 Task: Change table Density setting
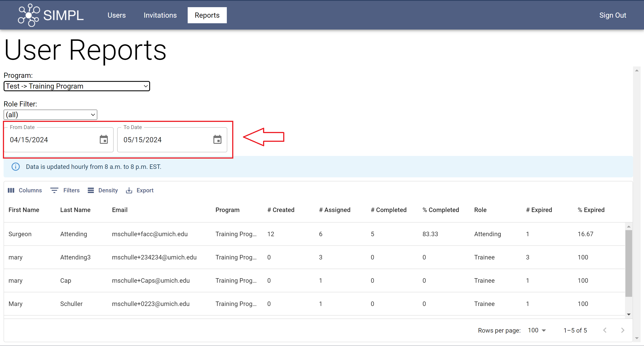[x=103, y=190]
